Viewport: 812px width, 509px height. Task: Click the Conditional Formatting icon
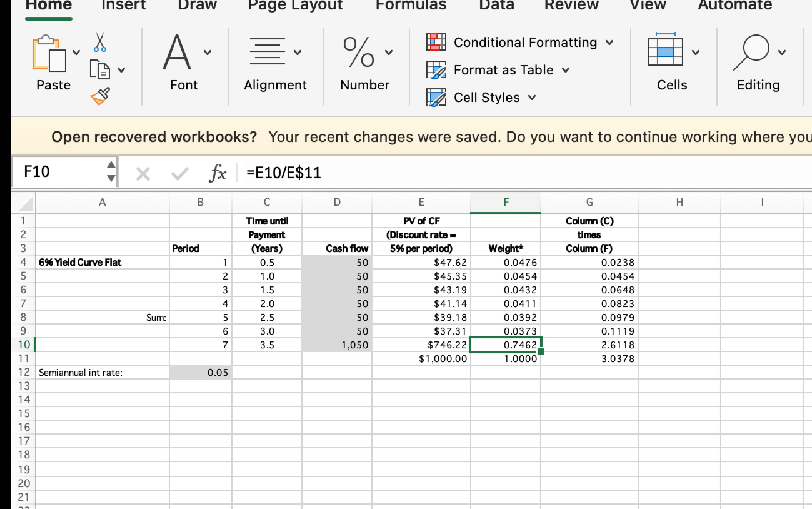(436, 42)
